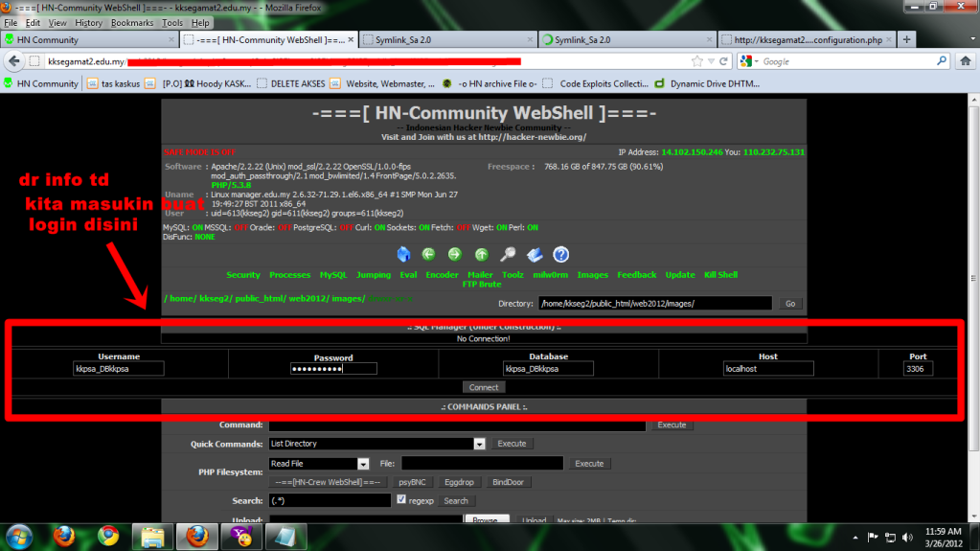Click the Connect button

[x=484, y=387]
